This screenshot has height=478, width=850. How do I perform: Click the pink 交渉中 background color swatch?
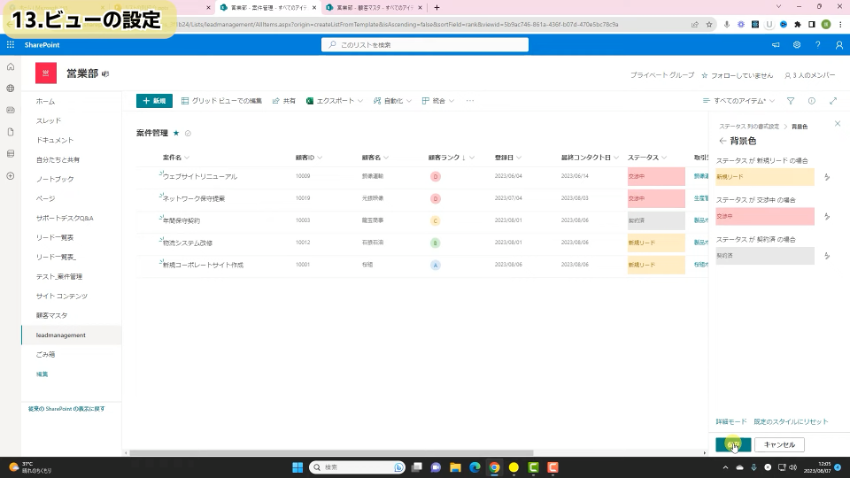(x=764, y=216)
